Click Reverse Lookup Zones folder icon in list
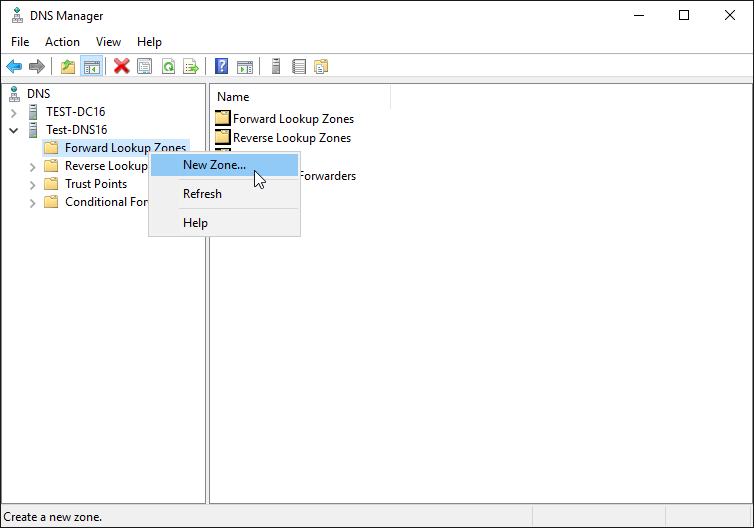 [x=223, y=137]
